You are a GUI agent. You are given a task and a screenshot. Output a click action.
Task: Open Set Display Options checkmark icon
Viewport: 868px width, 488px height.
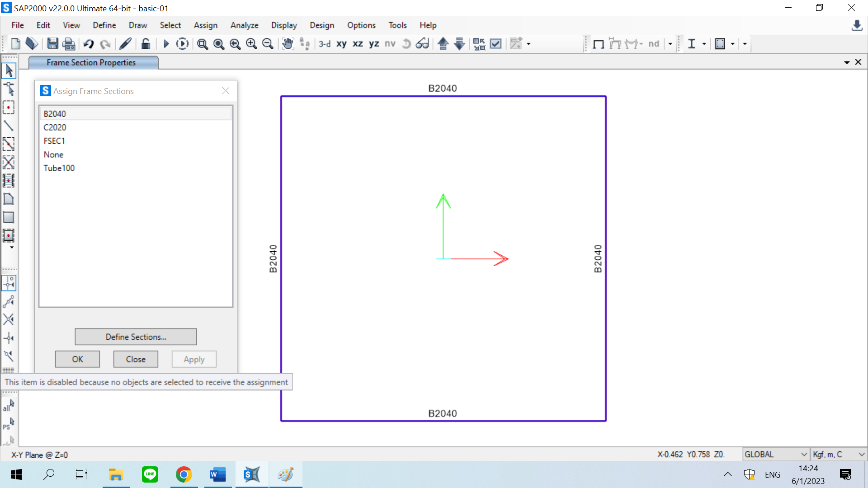pyautogui.click(x=496, y=44)
